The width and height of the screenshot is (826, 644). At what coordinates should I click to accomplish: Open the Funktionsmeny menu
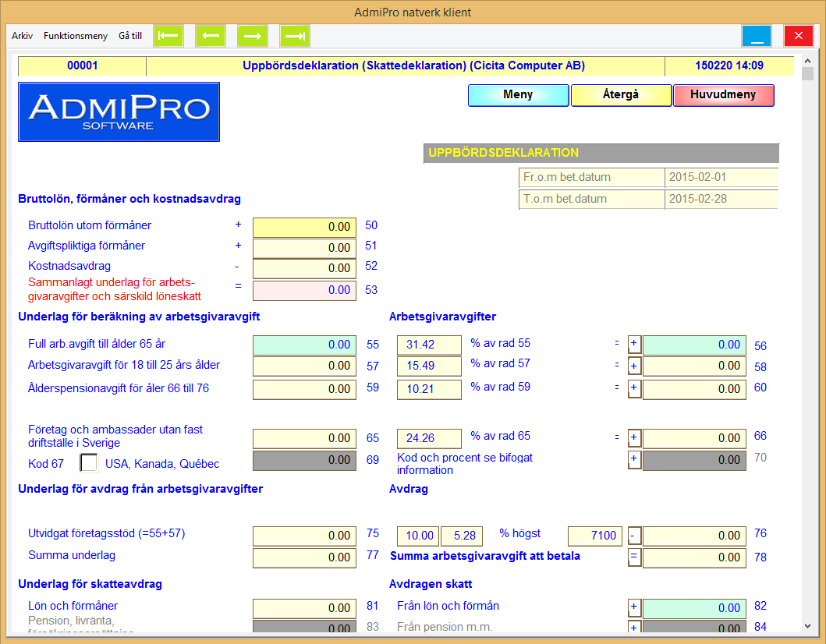[76, 36]
